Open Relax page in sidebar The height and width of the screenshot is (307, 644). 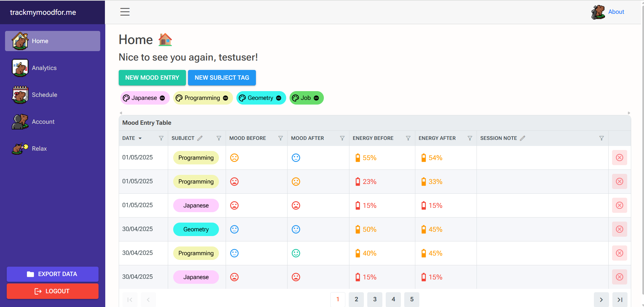52,149
